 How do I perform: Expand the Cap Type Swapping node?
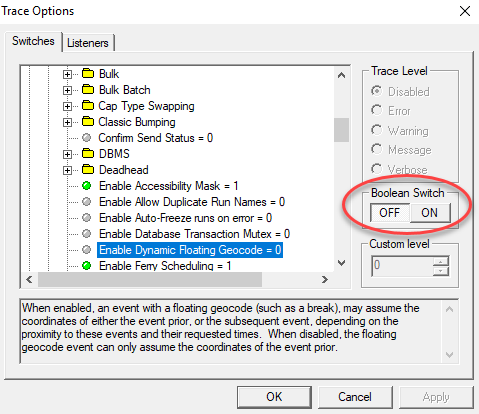point(67,106)
